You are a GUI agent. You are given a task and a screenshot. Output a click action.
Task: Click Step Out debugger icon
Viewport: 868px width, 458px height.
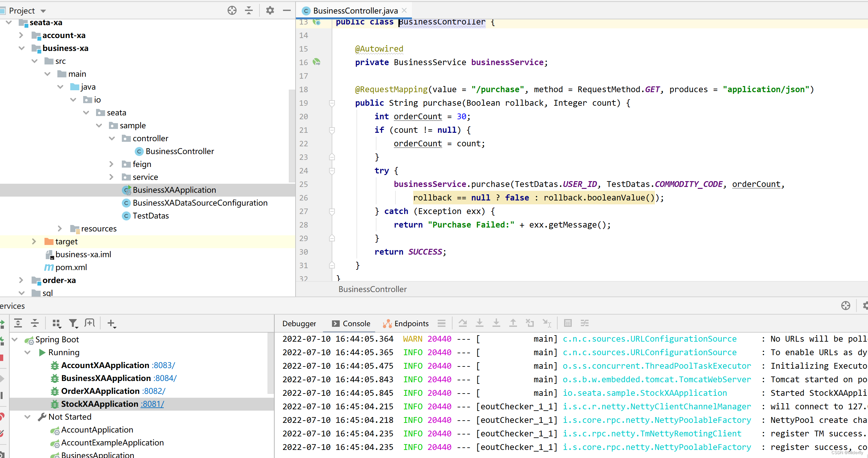[x=513, y=323]
